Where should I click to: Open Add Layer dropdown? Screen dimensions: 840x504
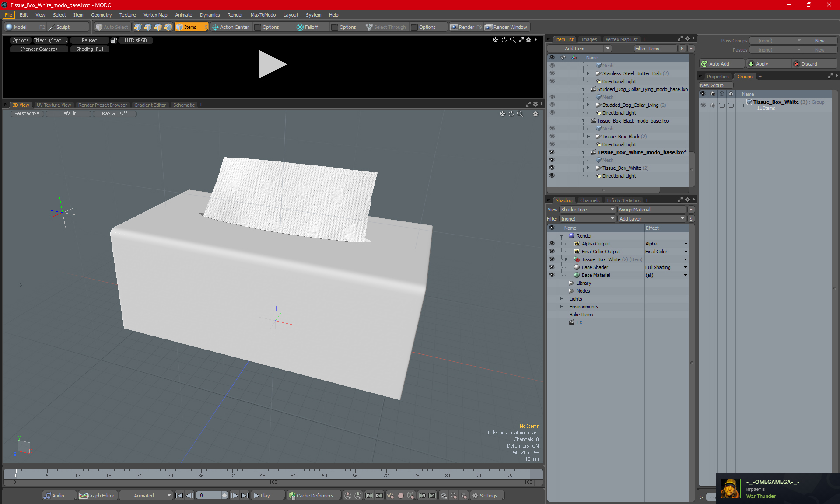pos(651,219)
